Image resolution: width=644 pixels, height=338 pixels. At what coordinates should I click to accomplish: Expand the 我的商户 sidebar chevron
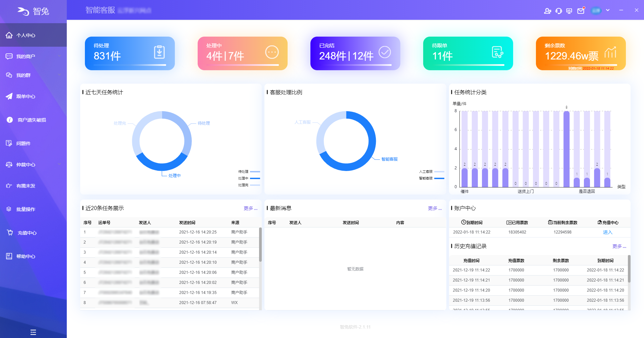tap(59, 56)
